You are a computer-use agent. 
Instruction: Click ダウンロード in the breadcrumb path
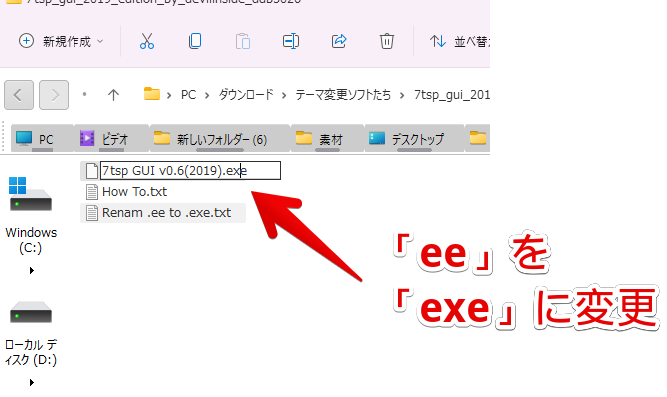[245, 94]
